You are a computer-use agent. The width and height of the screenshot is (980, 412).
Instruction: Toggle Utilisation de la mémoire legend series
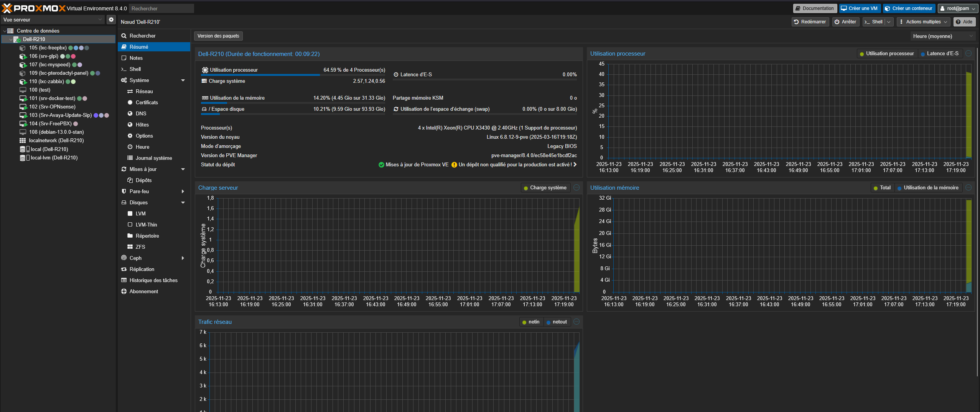928,188
